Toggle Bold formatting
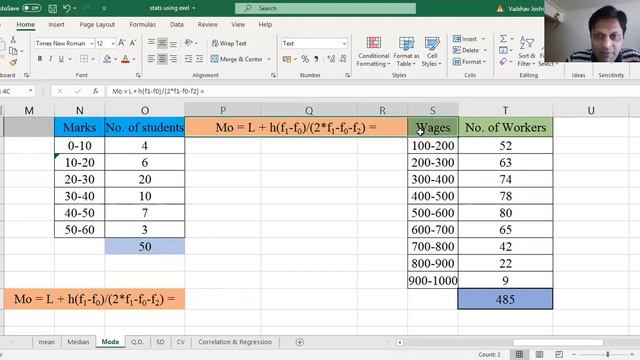This screenshot has width=640, height=360. tap(40, 59)
